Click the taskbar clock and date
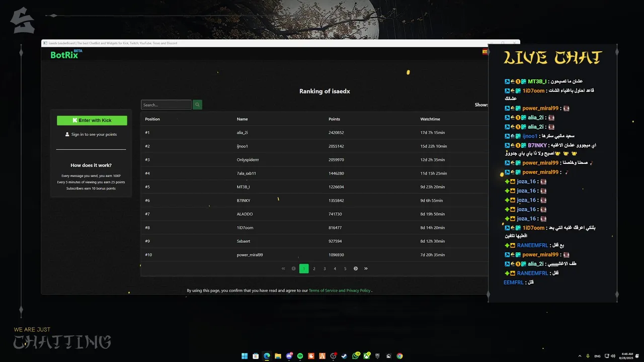Viewport: 644px width, 362px height. [626, 356]
